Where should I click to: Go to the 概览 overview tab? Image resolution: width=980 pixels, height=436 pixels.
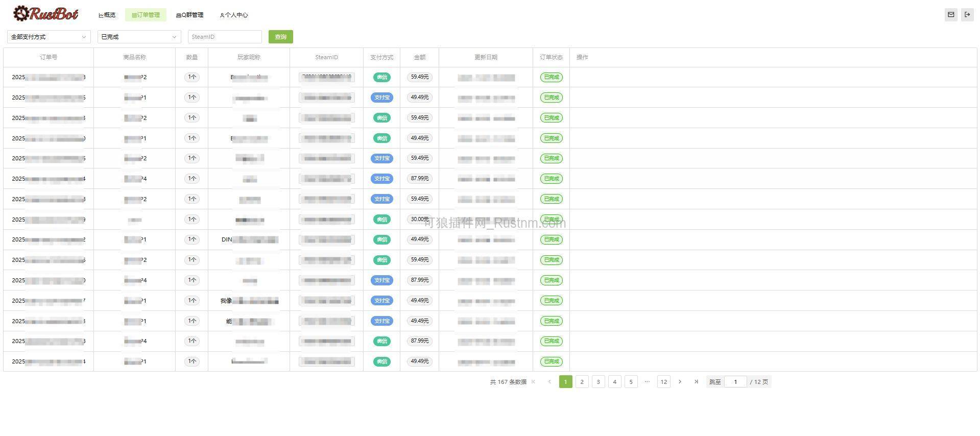[107, 15]
